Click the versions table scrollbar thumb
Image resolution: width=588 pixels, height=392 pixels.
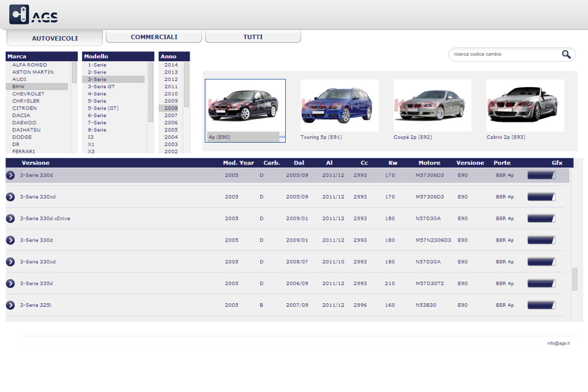(x=575, y=279)
